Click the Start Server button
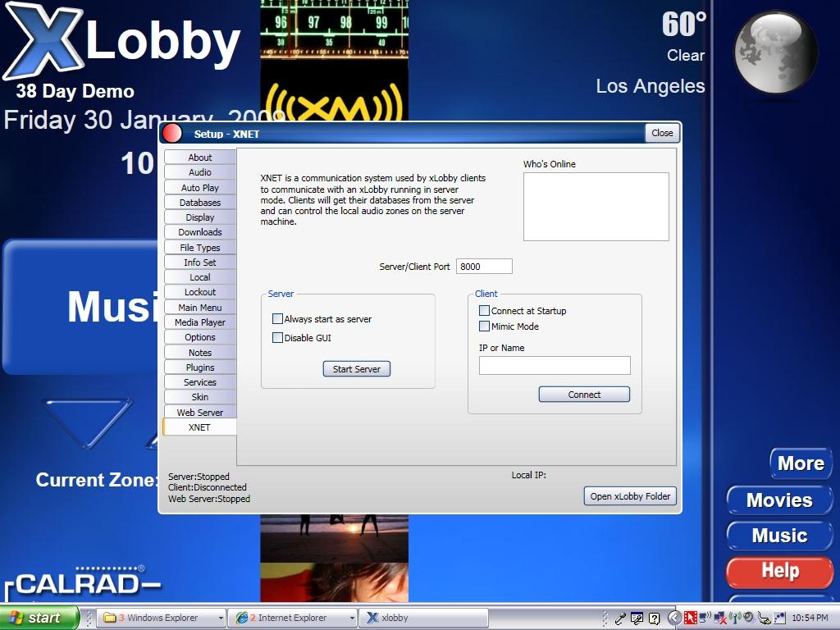The image size is (840, 630). (x=357, y=368)
